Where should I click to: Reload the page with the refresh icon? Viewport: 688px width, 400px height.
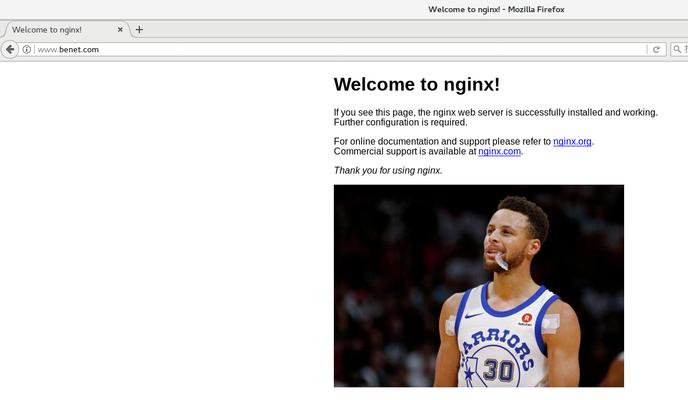(x=656, y=50)
